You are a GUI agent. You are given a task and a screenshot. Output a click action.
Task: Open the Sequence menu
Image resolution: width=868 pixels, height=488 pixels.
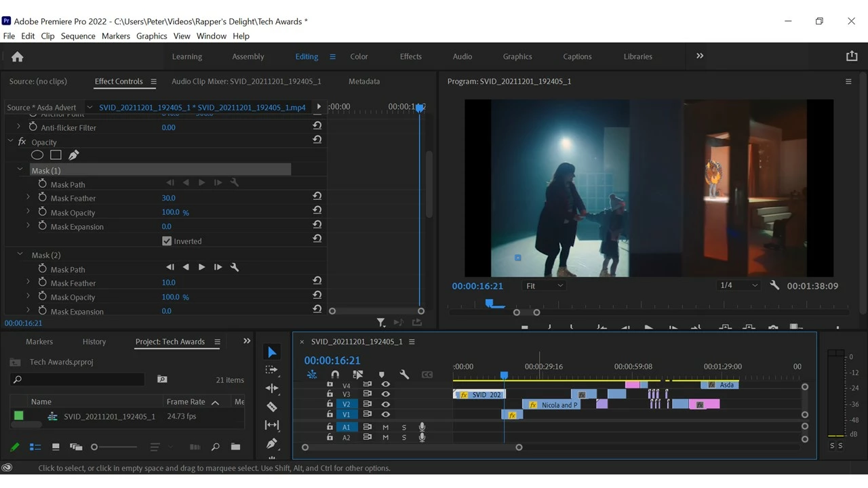click(78, 36)
